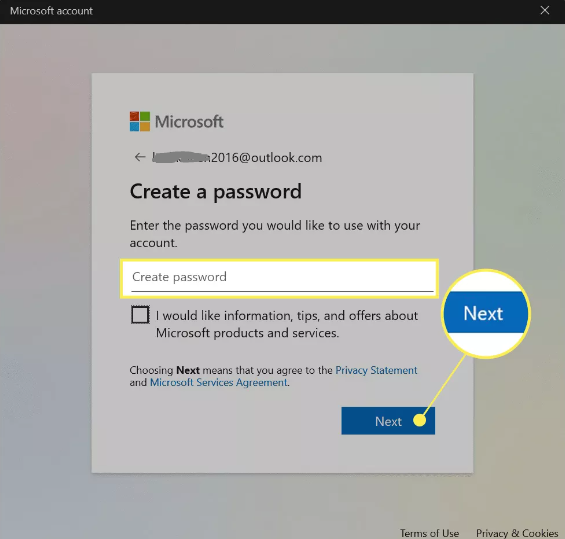
Task: Tick the information, tips, and offers checkbox
Action: pos(140,315)
